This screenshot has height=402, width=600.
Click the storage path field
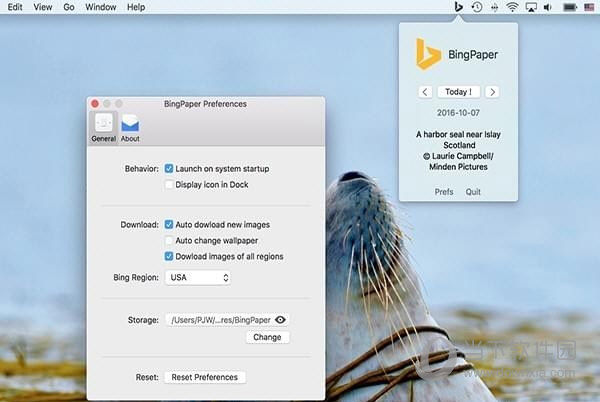[227, 320]
